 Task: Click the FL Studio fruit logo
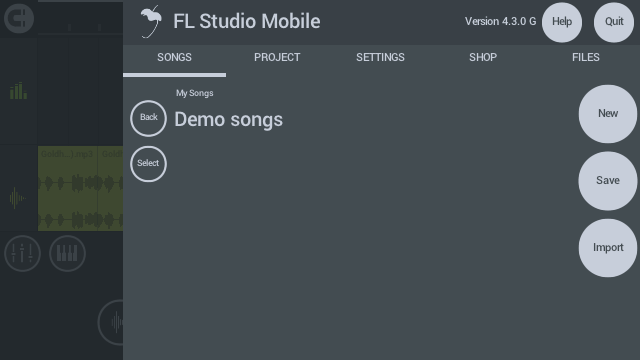pos(151,22)
